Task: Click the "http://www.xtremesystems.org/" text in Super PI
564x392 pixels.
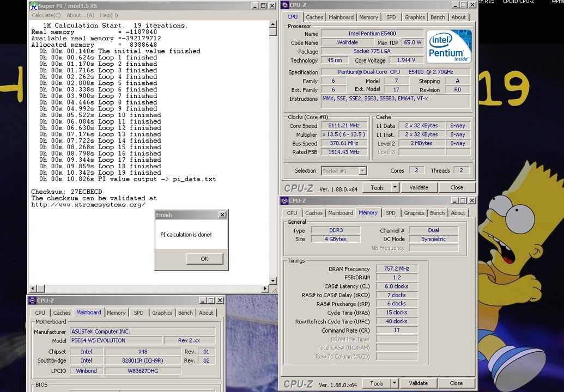Action: click(x=88, y=205)
